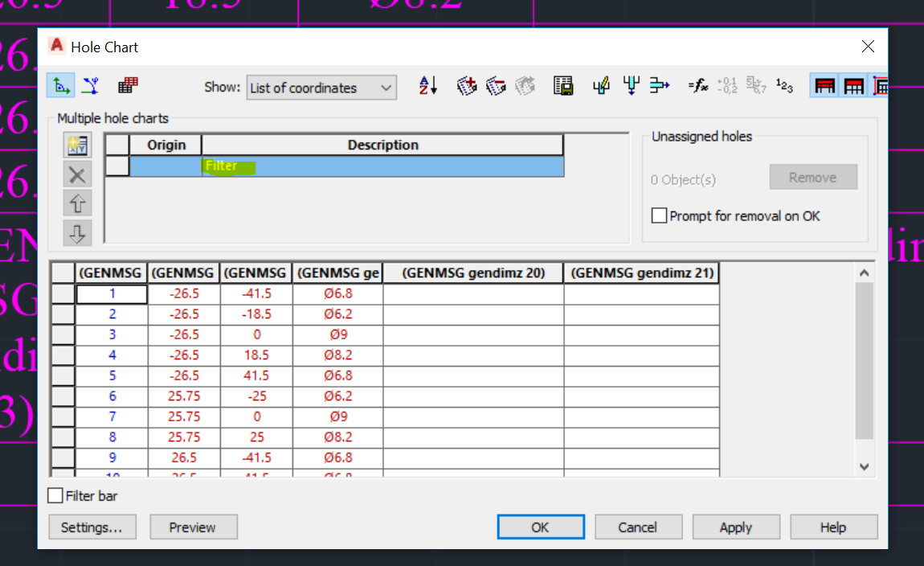Select the pick rotation axis tool

(x=90, y=84)
